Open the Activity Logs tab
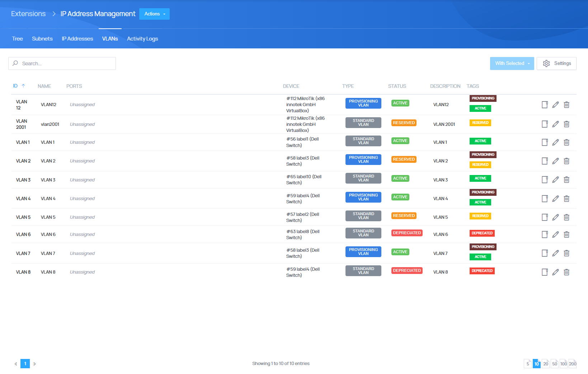This screenshot has width=588, height=374. (142, 39)
